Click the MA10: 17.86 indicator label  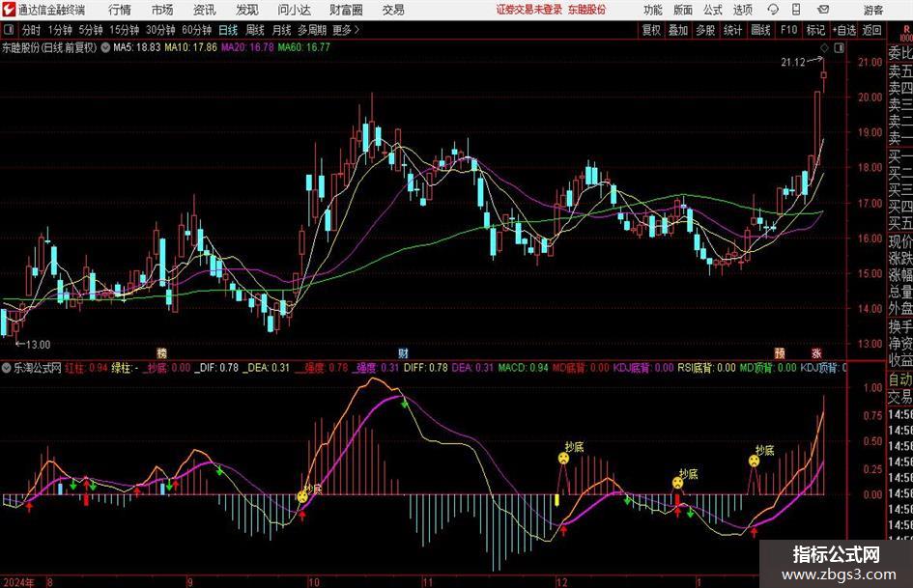tap(190, 47)
